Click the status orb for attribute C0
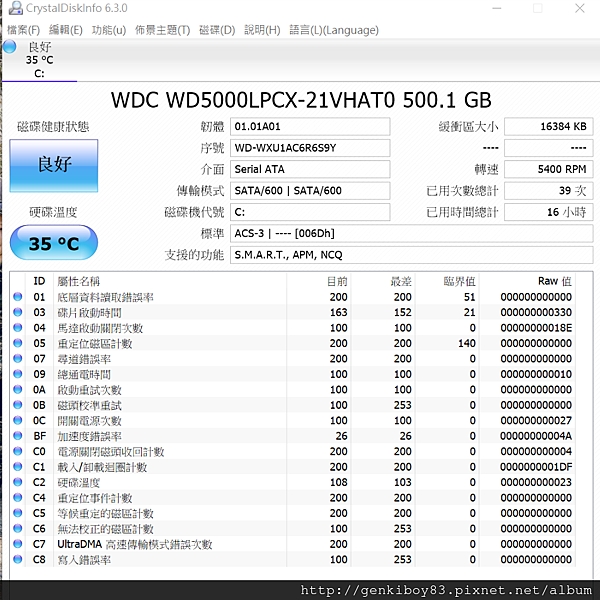The height and width of the screenshot is (600, 600). click(x=18, y=451)
